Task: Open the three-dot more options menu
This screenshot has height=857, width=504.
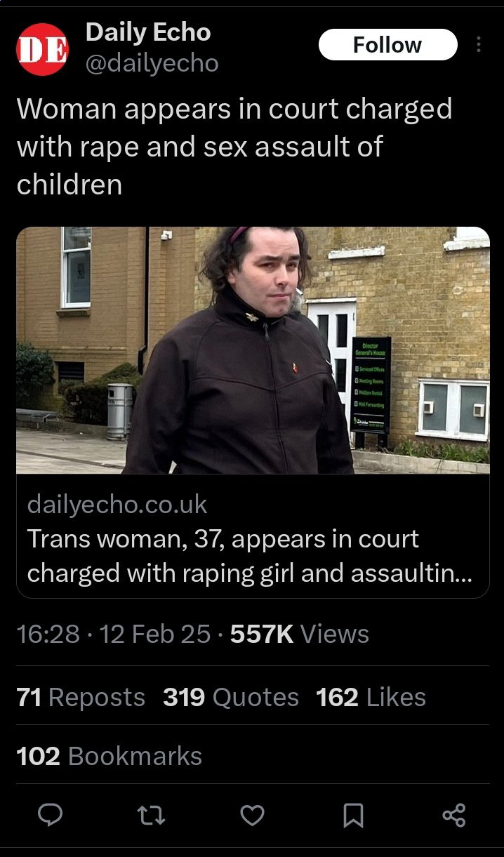Action: click(479, 45)
